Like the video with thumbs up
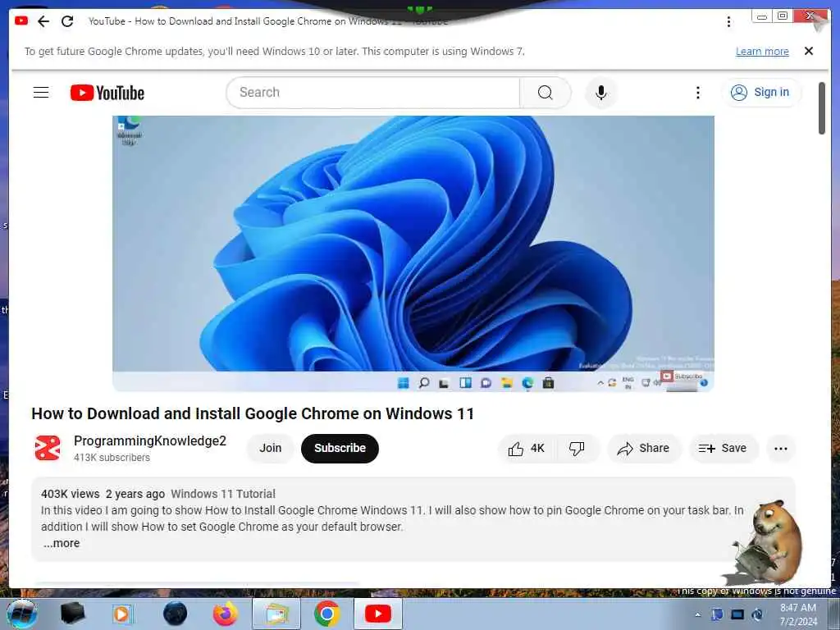 [x=527, y=449]
